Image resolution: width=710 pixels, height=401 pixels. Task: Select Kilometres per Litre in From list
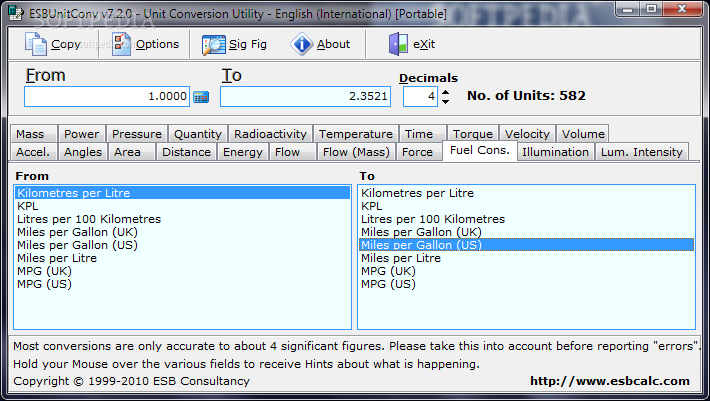(182, 193)
